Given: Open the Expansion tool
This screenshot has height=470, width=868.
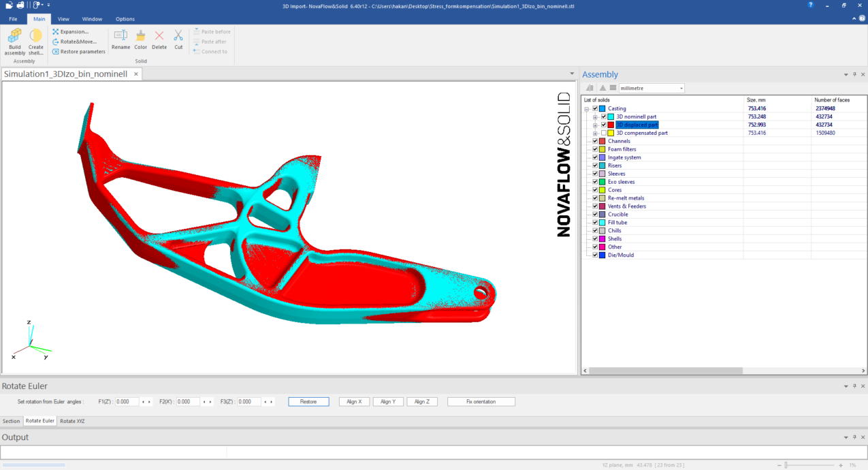Looking at the screenshot, I should pos(71,32).
